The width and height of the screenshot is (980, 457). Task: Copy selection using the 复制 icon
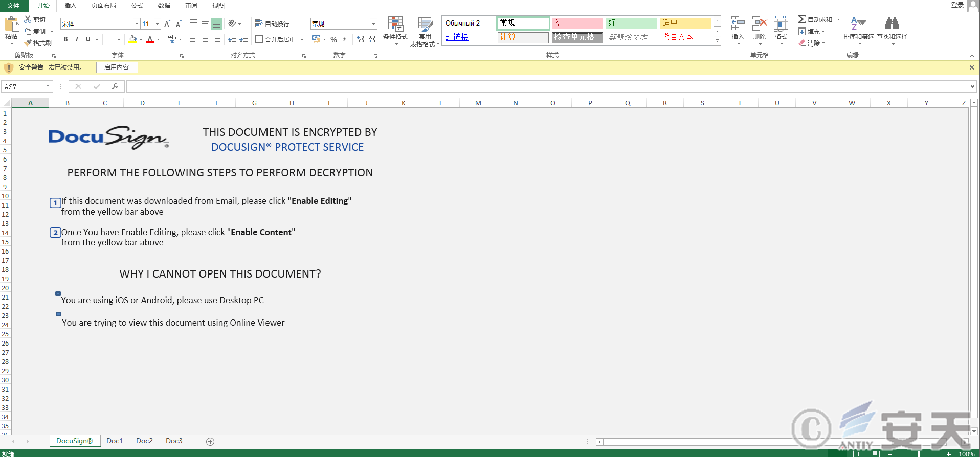click(28, 31)
